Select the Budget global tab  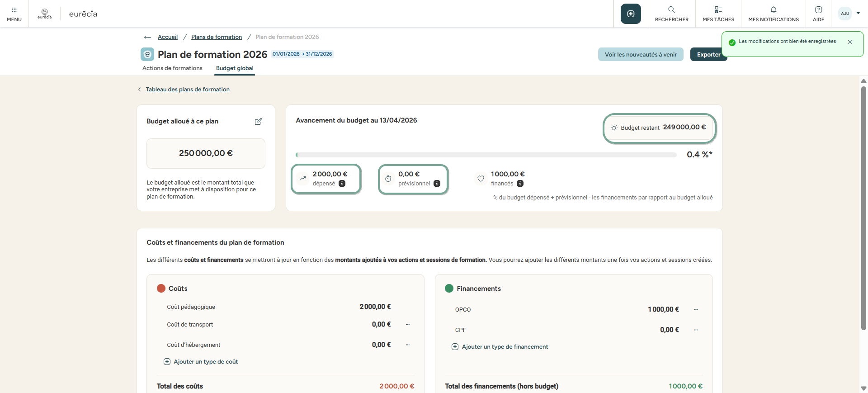tap(235, 68)
